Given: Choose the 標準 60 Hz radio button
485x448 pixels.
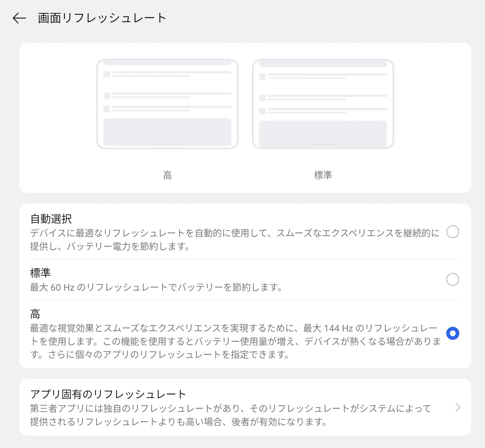Looking at the screenshot, I should tap(452, 279).
